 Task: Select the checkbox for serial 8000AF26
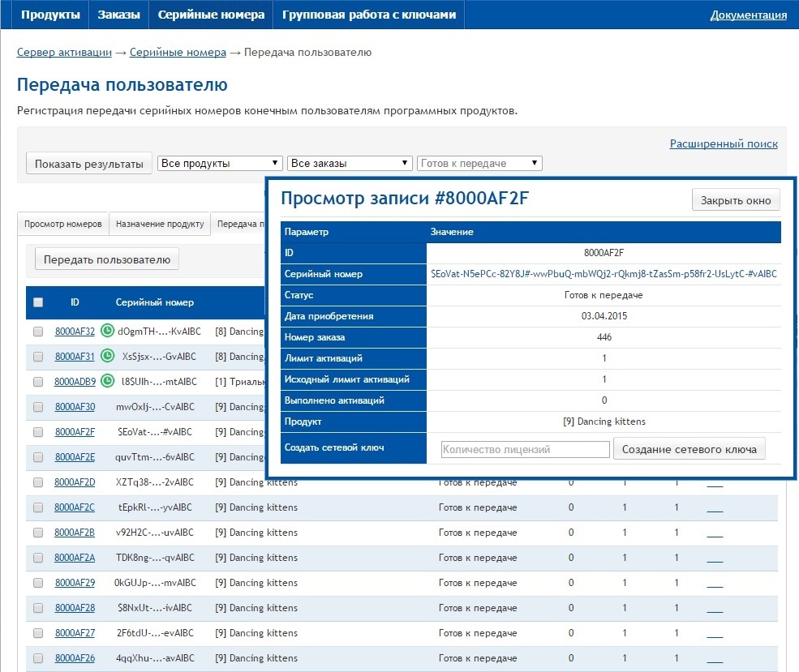tap(38, 658)
